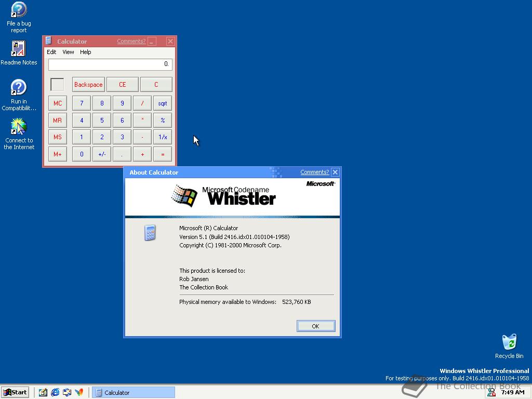The image size is (532, 399).
Task: Click digit 8 on the calculator
Action: (102, 103)
